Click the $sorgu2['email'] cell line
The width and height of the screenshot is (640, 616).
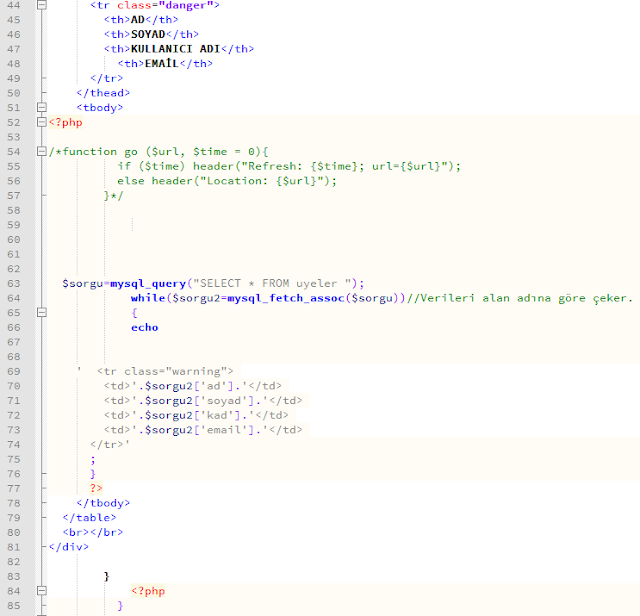[203, 430]
